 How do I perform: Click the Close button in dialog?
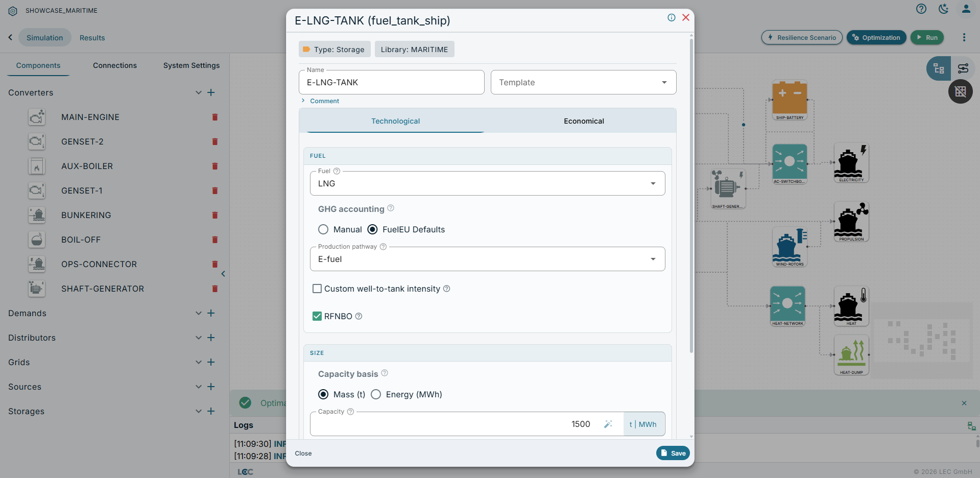click(x=303, y=453)
